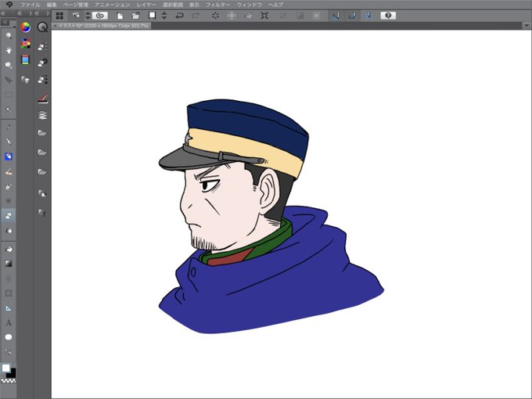Select the Ruler tool
Viewport: 532px width, 399px height.
click(x=9, y=308)
